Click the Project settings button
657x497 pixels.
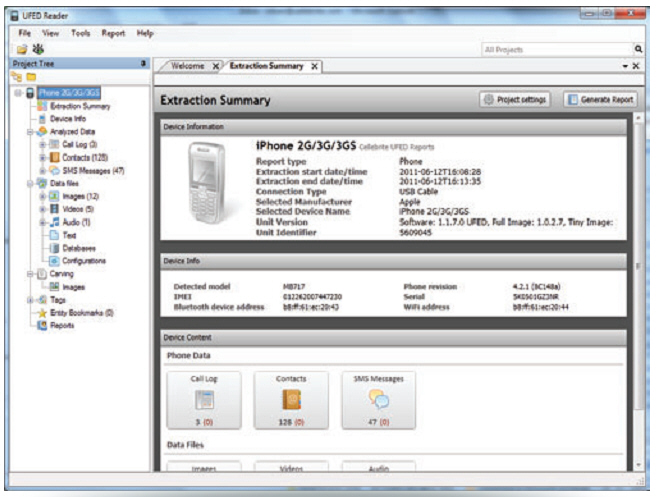click(515, 99)
